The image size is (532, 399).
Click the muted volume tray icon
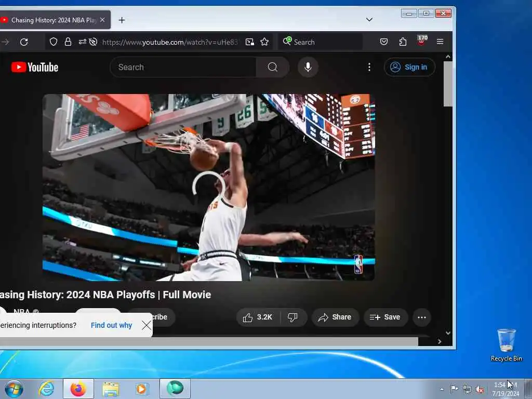[480, 390]
